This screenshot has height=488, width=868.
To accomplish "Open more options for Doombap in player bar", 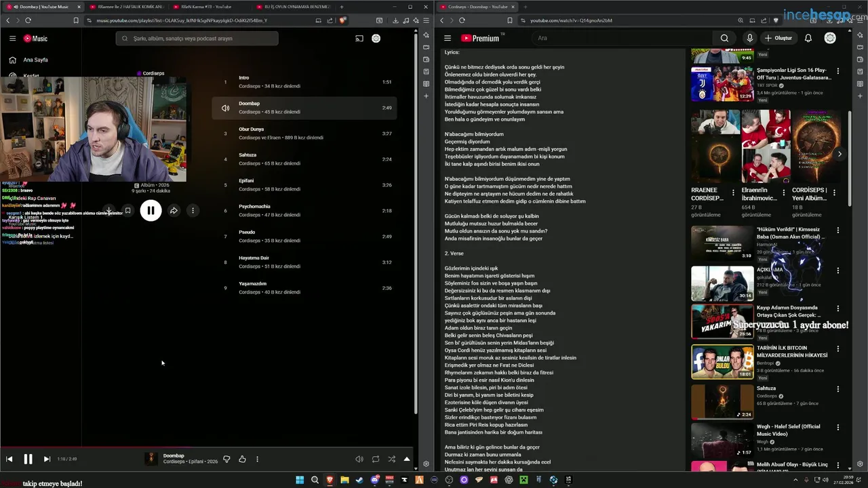I will click(257, 459).
